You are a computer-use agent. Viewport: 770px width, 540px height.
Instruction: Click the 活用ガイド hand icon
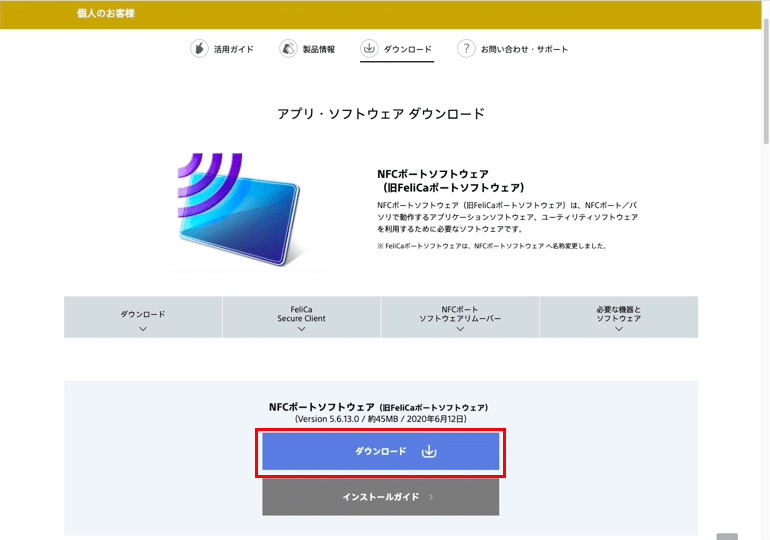click(199, 49)
